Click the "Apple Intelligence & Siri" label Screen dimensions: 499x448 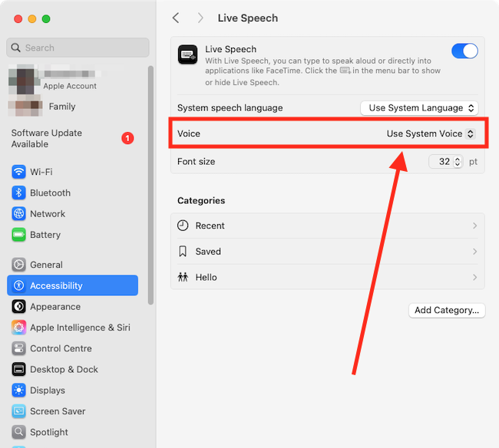click(80, 328)
